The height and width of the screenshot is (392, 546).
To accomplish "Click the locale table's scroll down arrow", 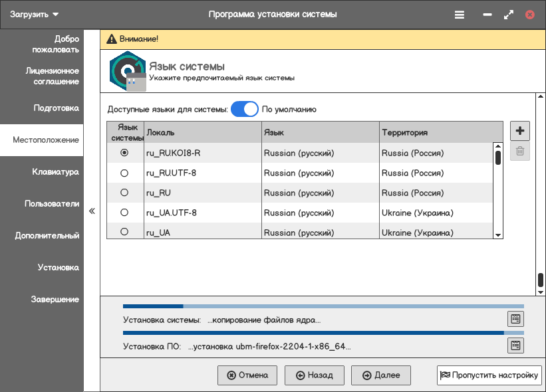I will (x=497, y=235).
